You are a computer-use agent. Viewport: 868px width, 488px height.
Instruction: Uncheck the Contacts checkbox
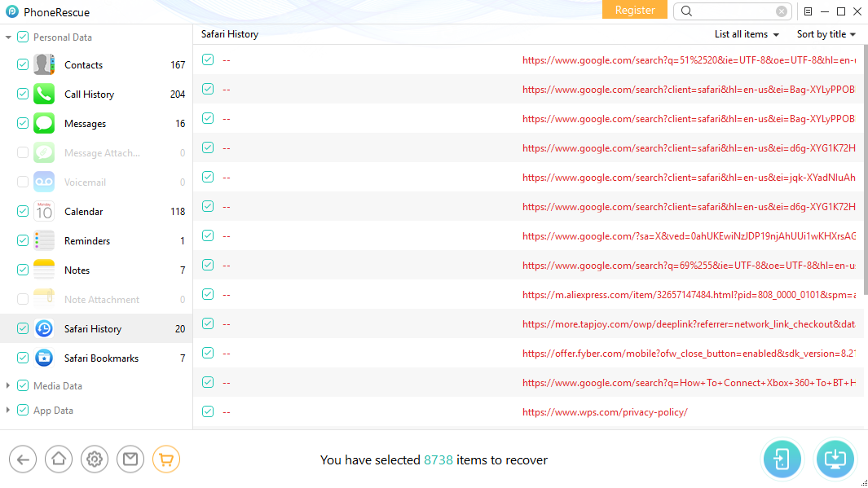[x=23, y=65]
